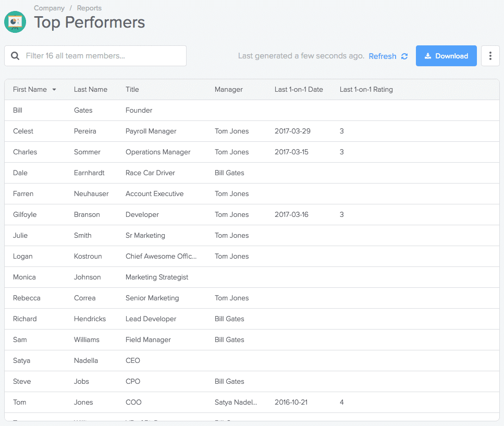Image resolution: width=504 pixels, height=426 pixels.
Task: Sort by Last 1-on-1 Rating column
Action: pos(366,90)
